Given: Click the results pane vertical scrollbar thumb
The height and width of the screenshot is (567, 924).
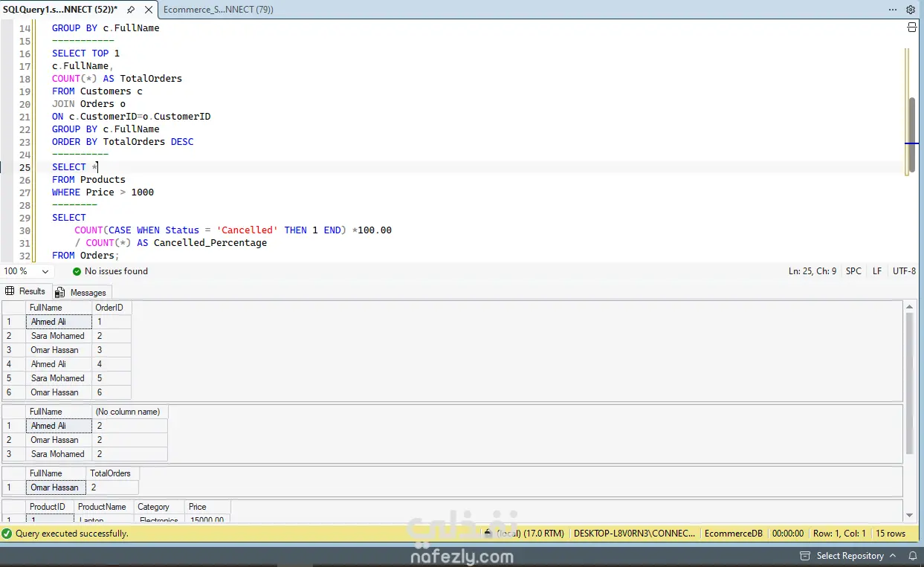Looking at the screenshot, I should click(x=909, y=383).
